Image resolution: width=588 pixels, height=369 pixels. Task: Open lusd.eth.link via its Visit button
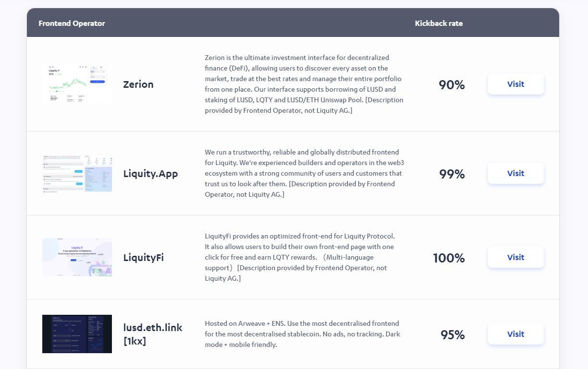(515, 334)
